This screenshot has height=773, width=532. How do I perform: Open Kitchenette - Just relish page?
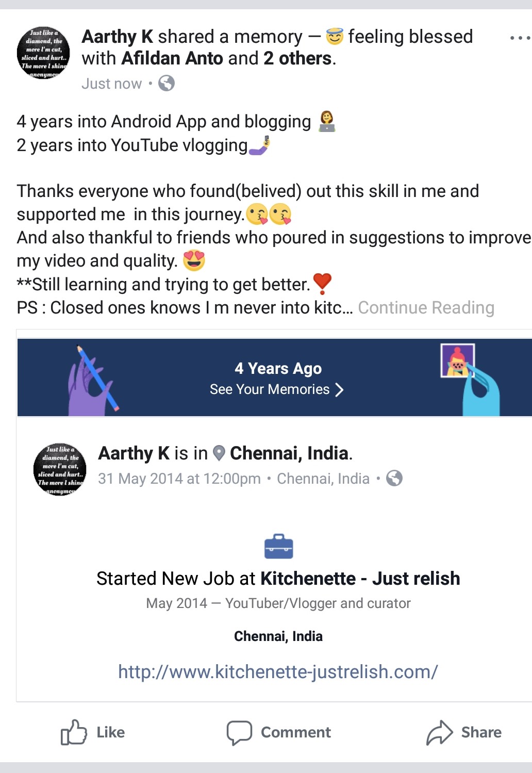[360, 579]
